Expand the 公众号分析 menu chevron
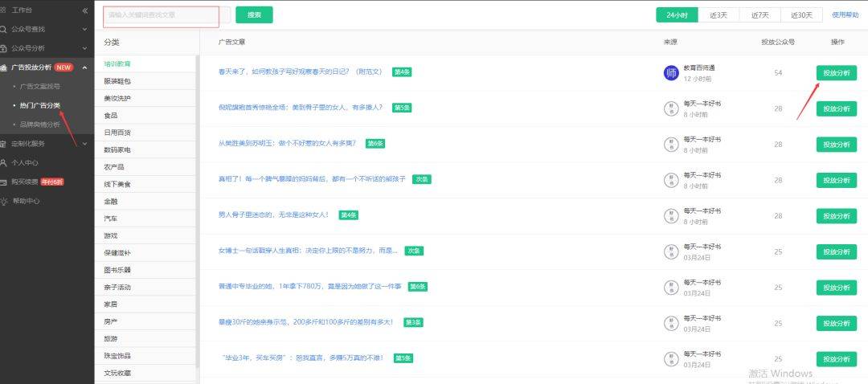868x384 pixels. point(84,49)
